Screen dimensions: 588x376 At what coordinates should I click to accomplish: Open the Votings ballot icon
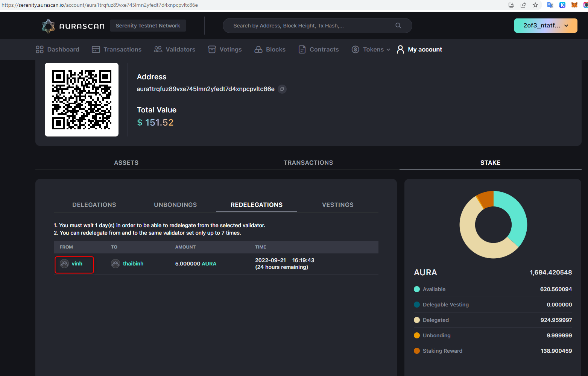(212, 49)
